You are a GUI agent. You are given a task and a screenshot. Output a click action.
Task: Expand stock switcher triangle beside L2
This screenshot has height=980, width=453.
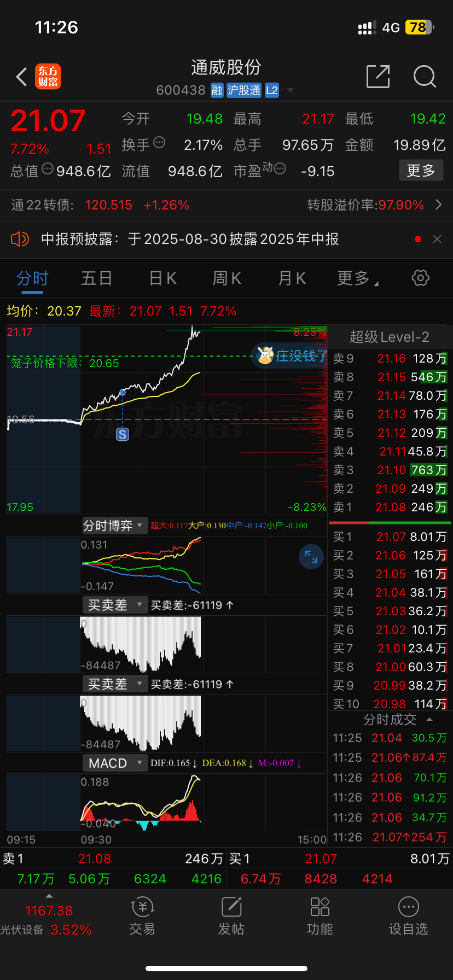click(291, 90)
